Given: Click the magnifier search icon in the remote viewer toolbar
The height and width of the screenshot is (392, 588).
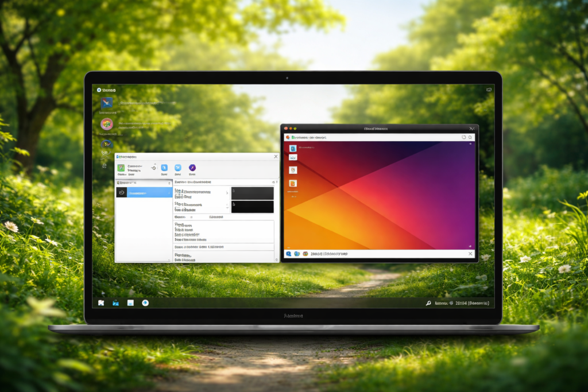Looking at the screenshot, I should (470, 137).
